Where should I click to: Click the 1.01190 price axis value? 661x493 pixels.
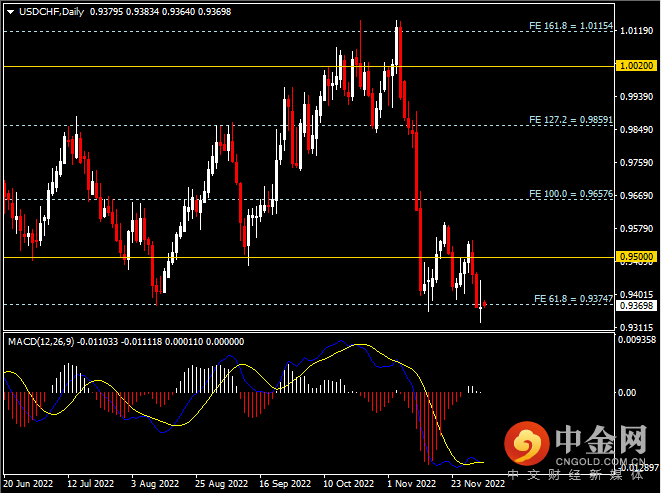(634, 31)
